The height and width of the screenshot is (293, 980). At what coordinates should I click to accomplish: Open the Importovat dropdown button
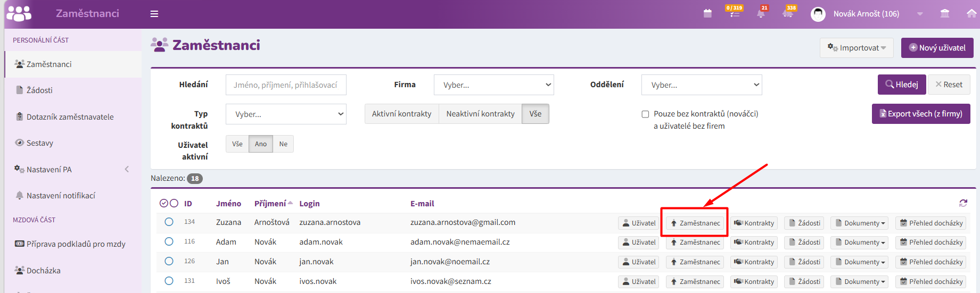click(x=857, y=48)
